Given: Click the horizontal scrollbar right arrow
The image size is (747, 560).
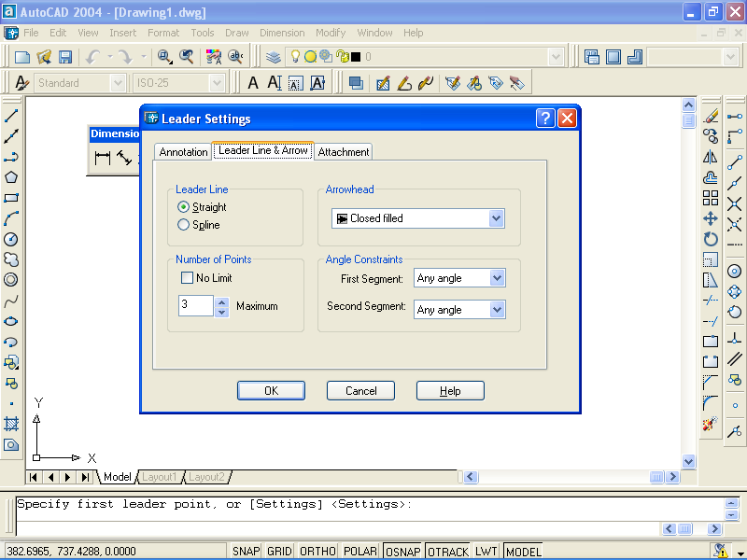Looking at the screenshot, I should 672,477.
